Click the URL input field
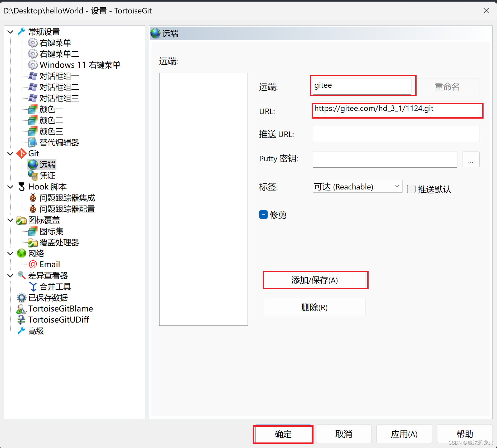 pyautogui.click(x=396, y=110)
